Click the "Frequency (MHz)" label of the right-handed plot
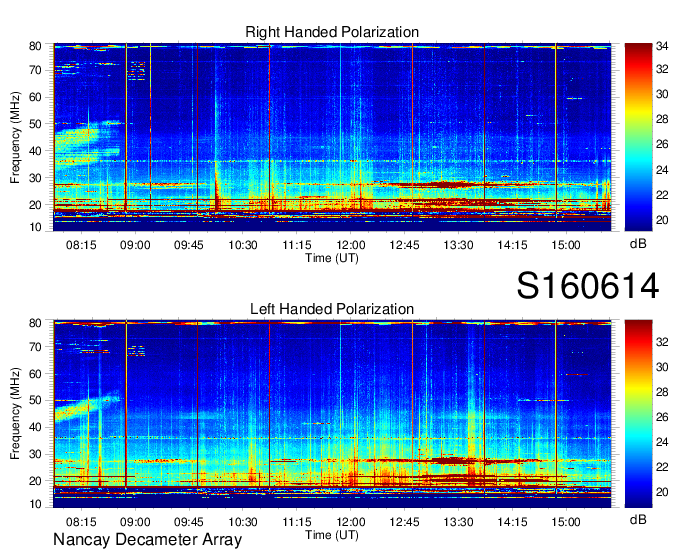This screenshot has width=680, height=552. tap(15, 137)
